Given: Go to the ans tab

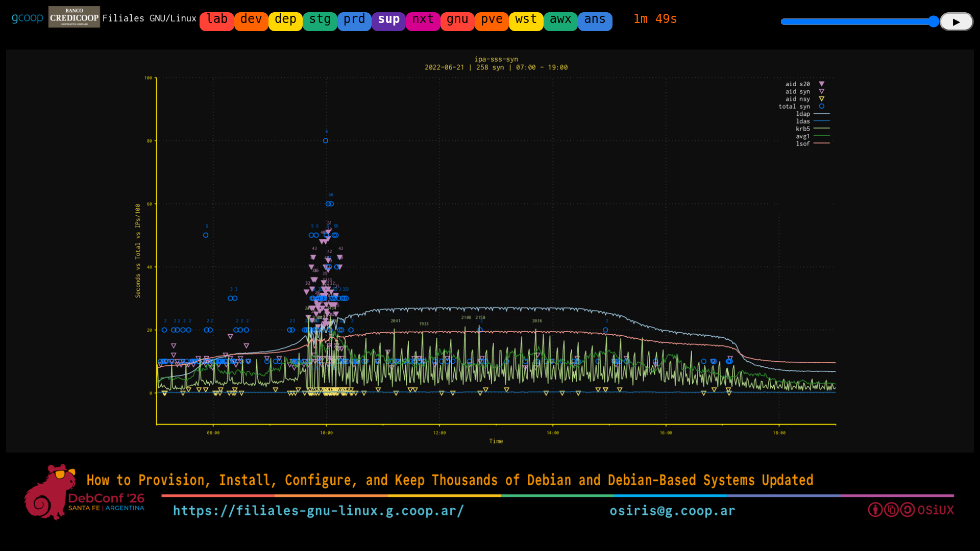Looking at the screenshot, I should (595, 21).
